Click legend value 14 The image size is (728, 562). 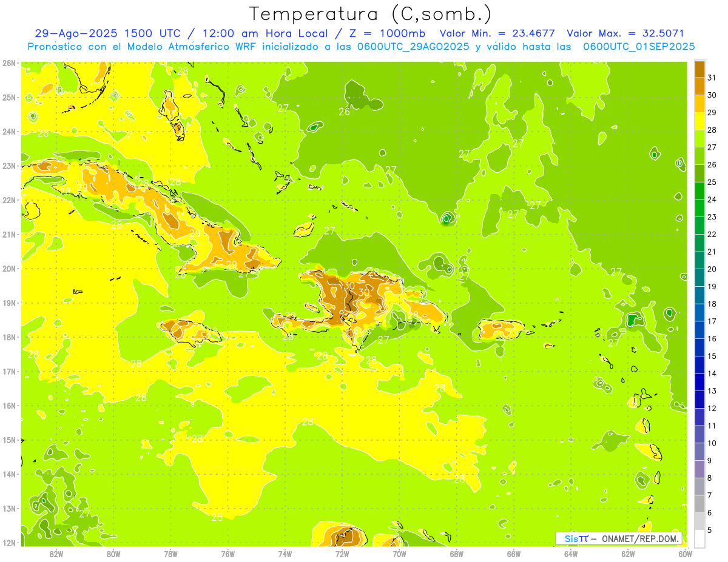pos(712,373)
